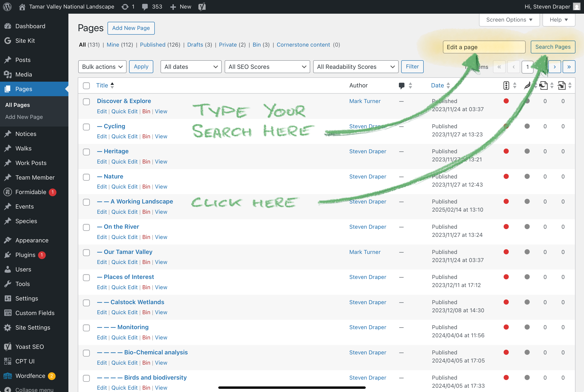Open the WordPress logo menu

pyautogui.click(x=7, y=7)
